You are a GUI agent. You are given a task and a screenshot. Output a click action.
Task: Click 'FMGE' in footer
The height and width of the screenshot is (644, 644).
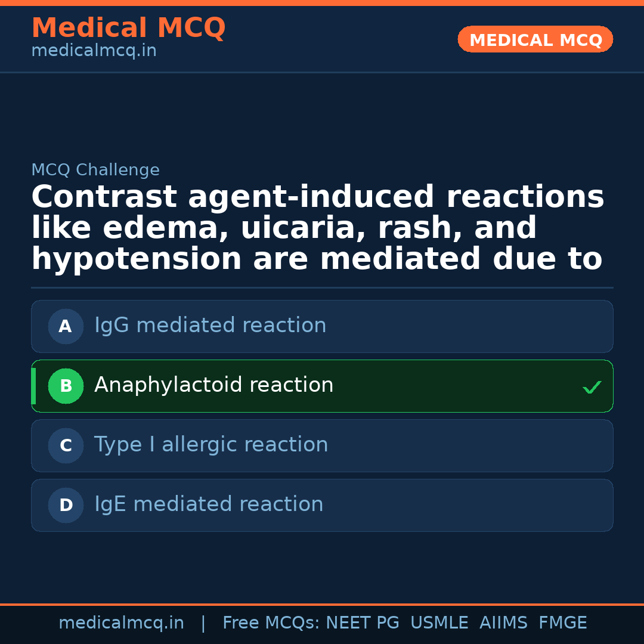(562, 623)
